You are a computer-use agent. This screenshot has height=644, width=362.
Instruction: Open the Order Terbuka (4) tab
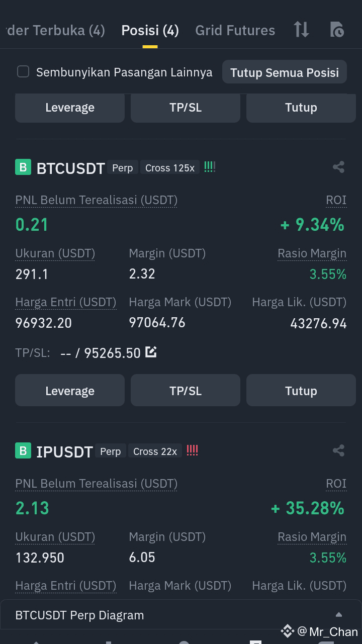point(53,30)
